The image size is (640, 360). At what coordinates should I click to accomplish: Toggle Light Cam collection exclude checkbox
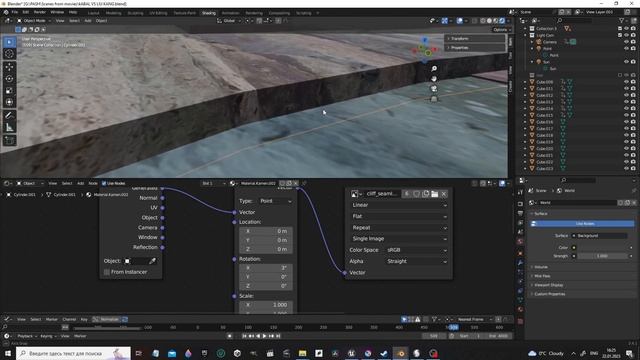[620, 36]
